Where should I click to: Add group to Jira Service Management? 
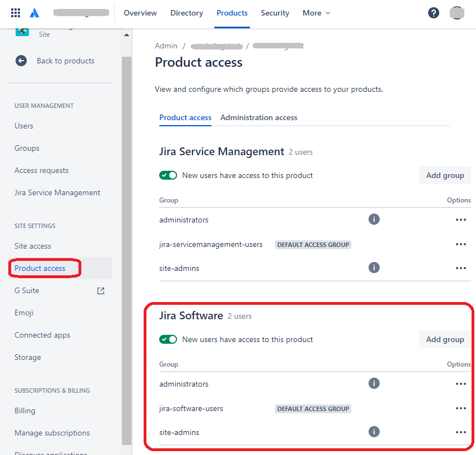tap(445, 175)
